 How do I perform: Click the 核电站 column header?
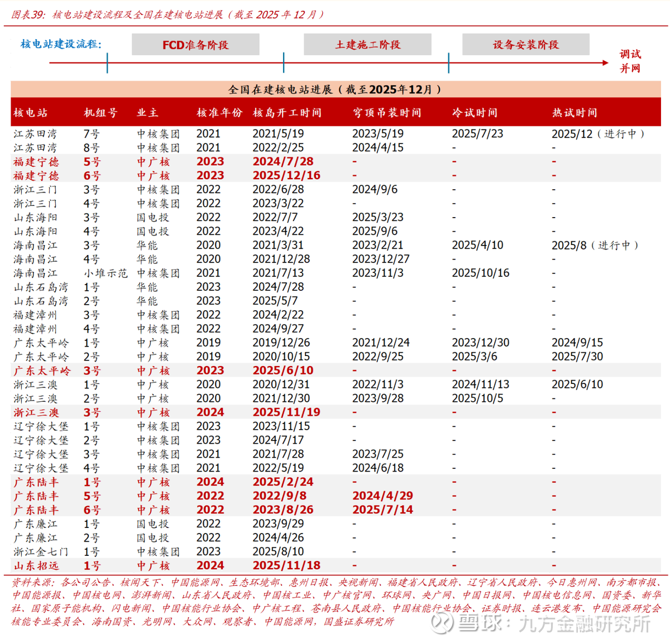coord(31,113)
